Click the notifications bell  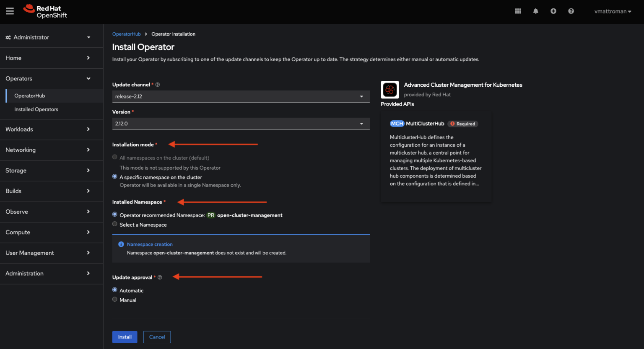tap(535, 11)
